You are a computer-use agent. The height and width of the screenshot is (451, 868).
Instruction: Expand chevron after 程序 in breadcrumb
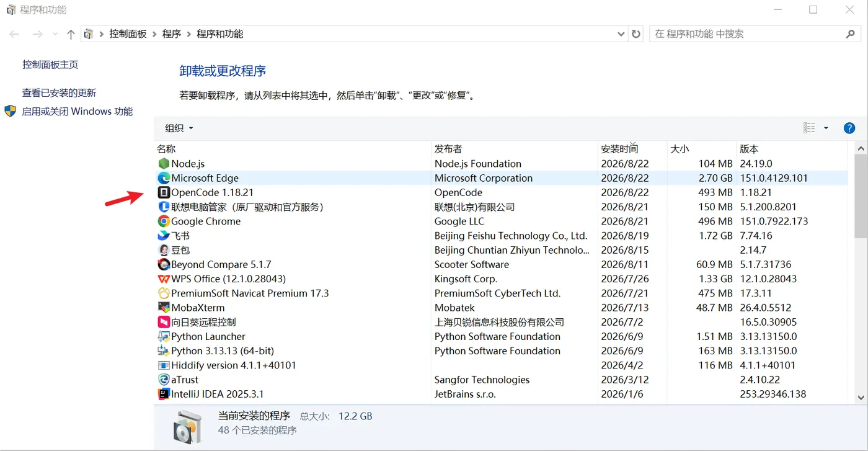tap(188, 34)
